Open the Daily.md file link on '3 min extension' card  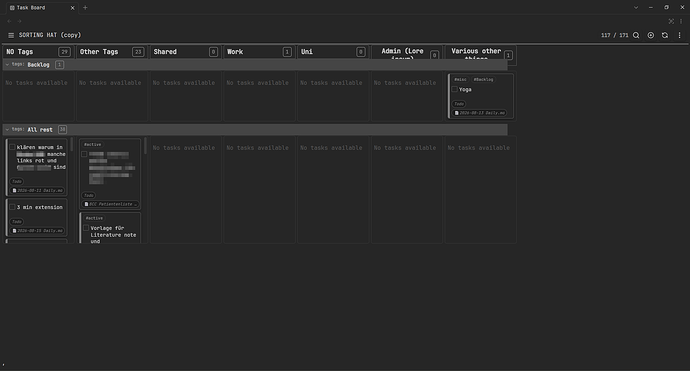(x=38, y=231)
